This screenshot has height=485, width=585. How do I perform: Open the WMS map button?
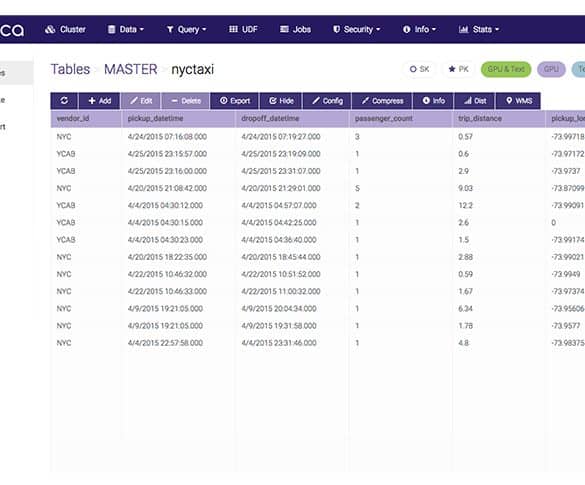click(x=518, y=101)
